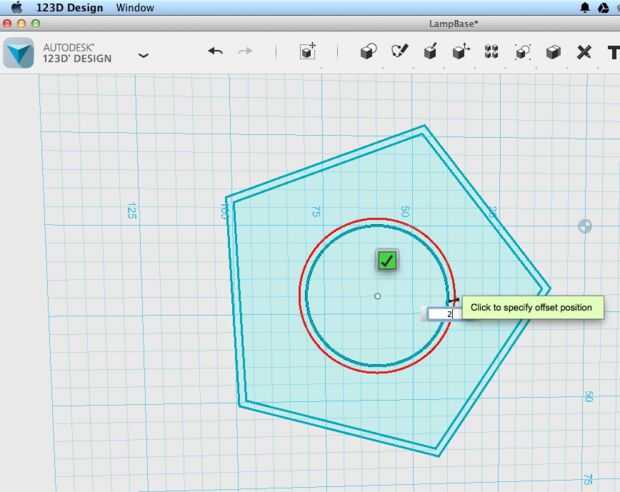This screenshot has height=492, width=620.
Task: Open the 123D Design menu bar item
Action: coord(70,8)
